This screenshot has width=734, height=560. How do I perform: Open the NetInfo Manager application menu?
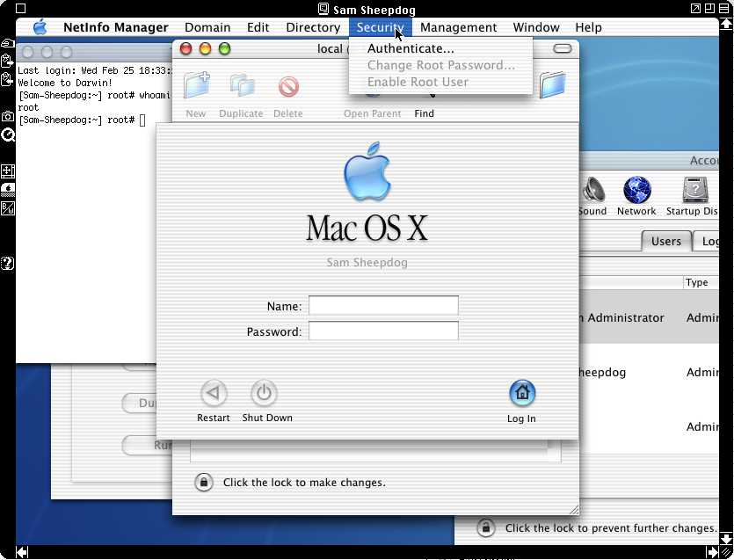tap(116, 27)
